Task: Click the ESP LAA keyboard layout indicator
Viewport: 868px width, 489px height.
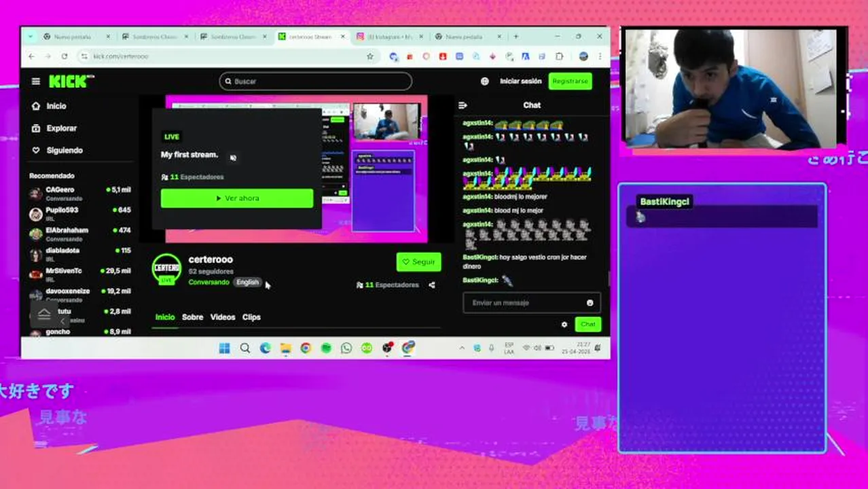Action: [509, 348]
